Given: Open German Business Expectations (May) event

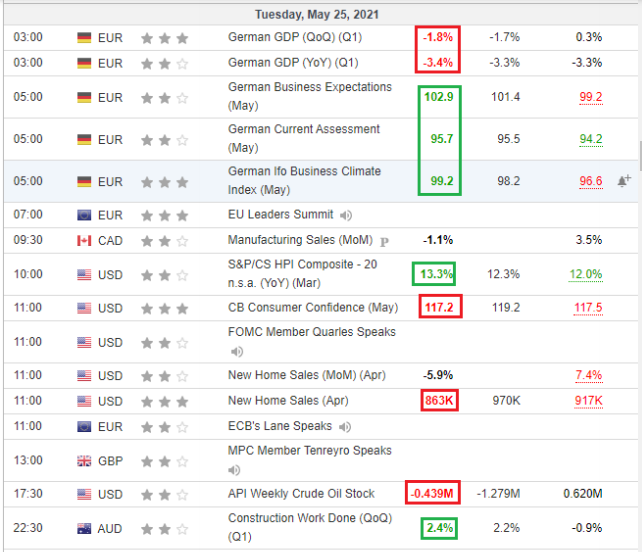Looking at the screenshot, I should coord(309,96).
